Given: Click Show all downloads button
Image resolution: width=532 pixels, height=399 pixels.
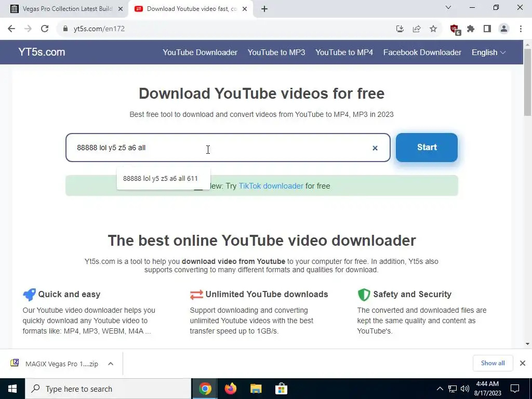Looking at the screenshot, I should (493, 363).
